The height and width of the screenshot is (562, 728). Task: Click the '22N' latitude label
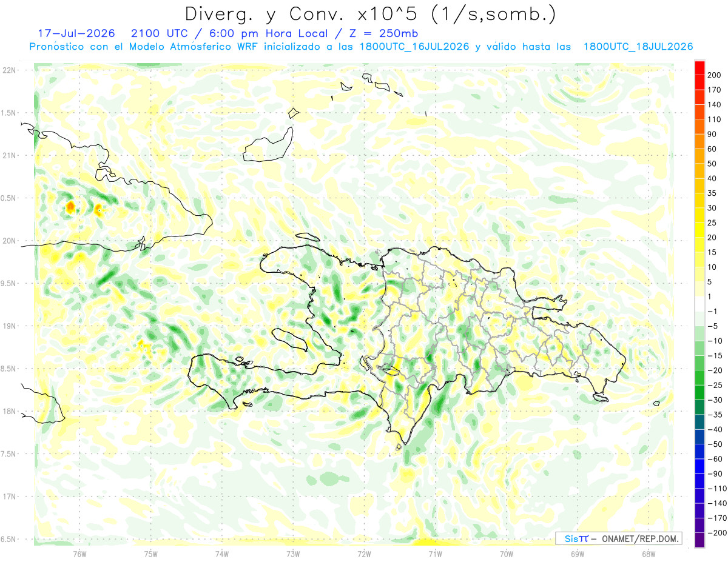tap(8, 70)
